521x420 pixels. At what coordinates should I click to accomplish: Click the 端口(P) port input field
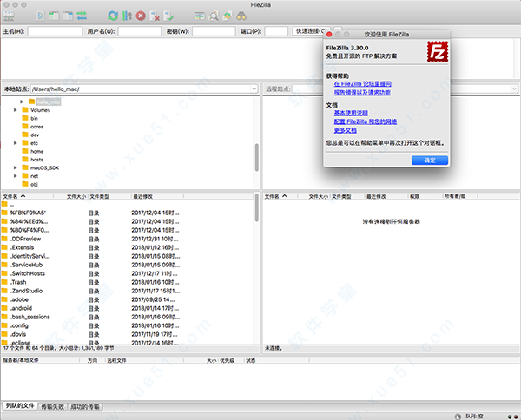276,31
